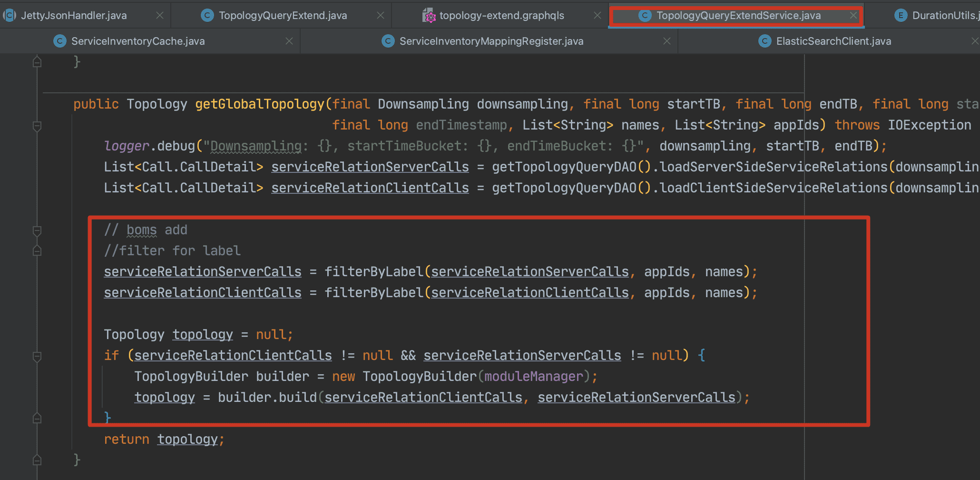Close the ServiceInventoryMappingRegister.java tab
The width and height of the screenshot is (980, 480).
(667, 41)
